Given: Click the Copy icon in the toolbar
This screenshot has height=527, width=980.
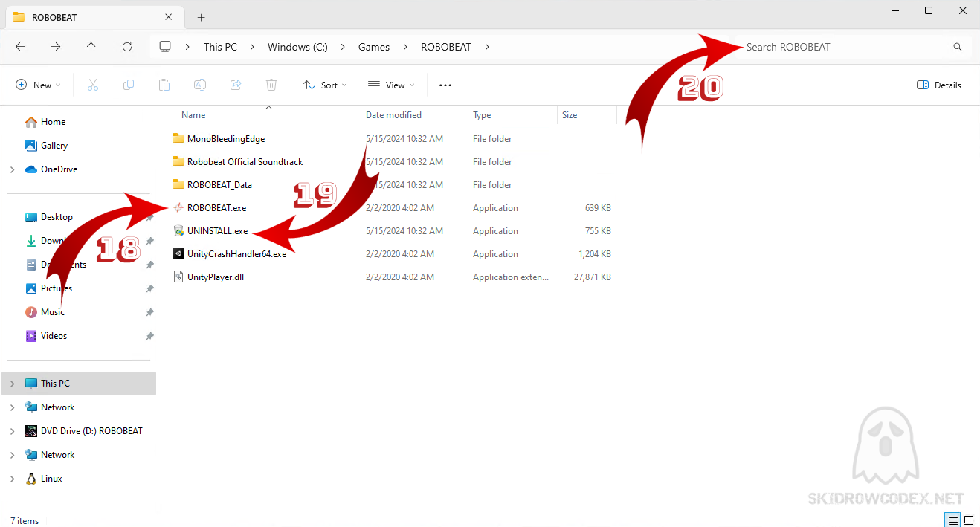Looking at the screenshot, I should point(129,85).
